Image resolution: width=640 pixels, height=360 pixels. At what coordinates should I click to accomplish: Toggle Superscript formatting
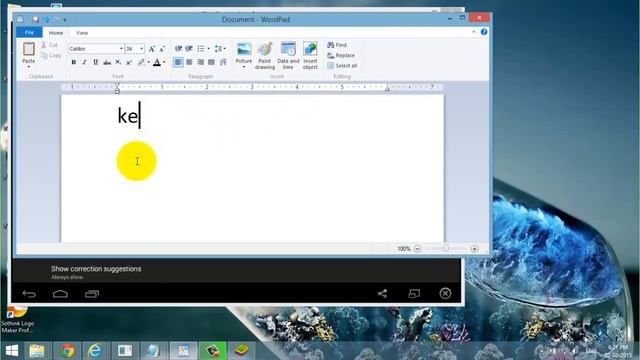click(x=129, y=62)
